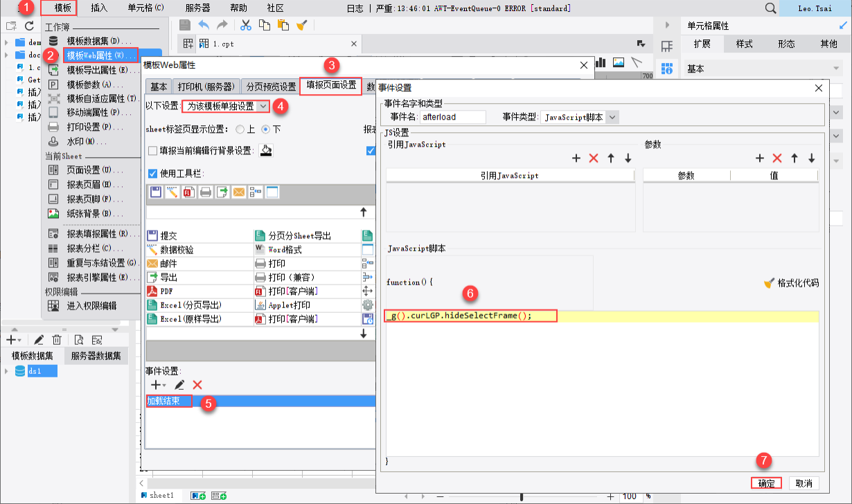This screenshot has height=504, width=852.
Task: Click the paste clipboard icon
Action: click(x=283, y=25)
